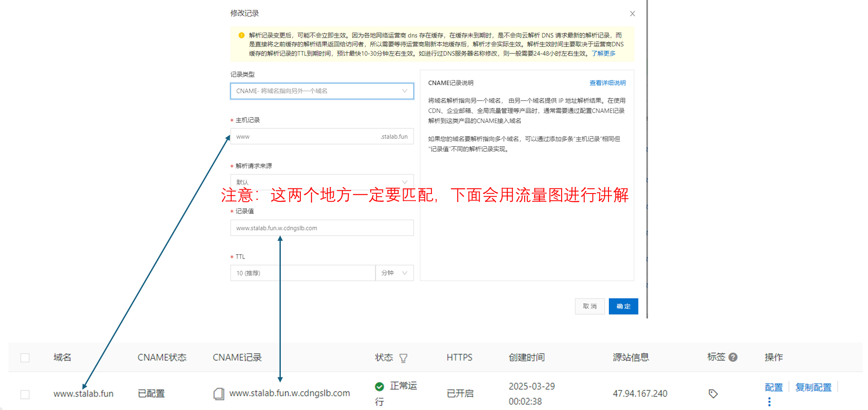Open the TTL unit 分钟 dropdown
This screenshot has width=868, height=410.
[394, 273]
